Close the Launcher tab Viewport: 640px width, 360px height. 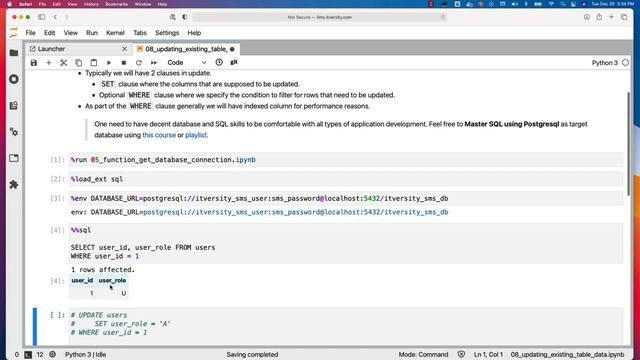pos(124,49)
